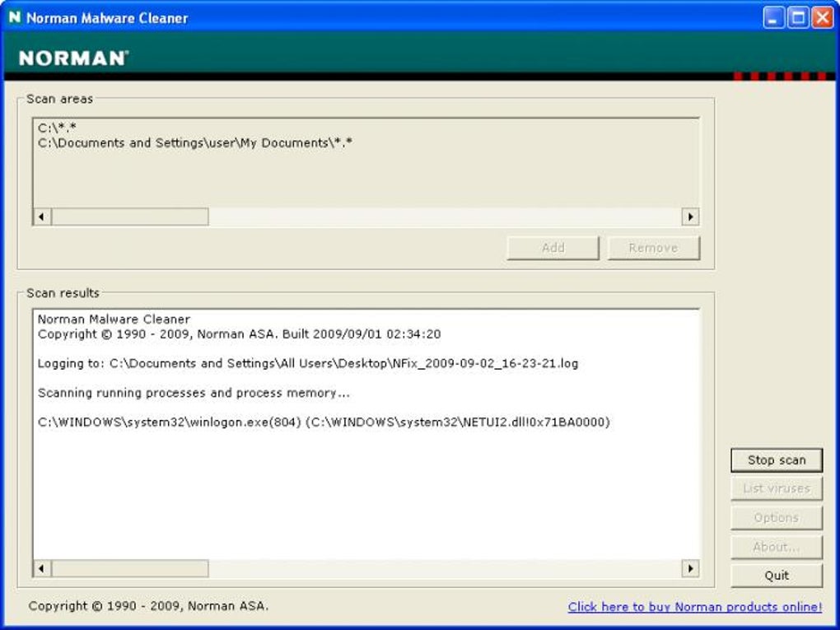Click the NORMAN logo in the header
840x630 pixels.
pyautogui.click(x=74, y=58)
